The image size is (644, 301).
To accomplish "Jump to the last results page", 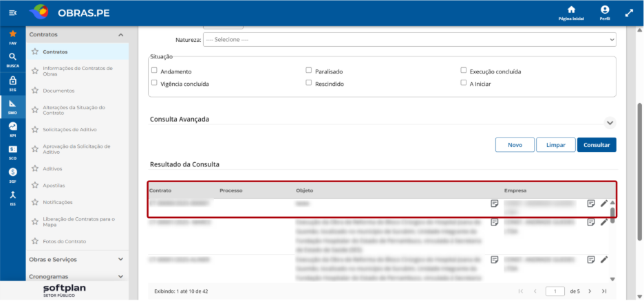I will 604,291.
